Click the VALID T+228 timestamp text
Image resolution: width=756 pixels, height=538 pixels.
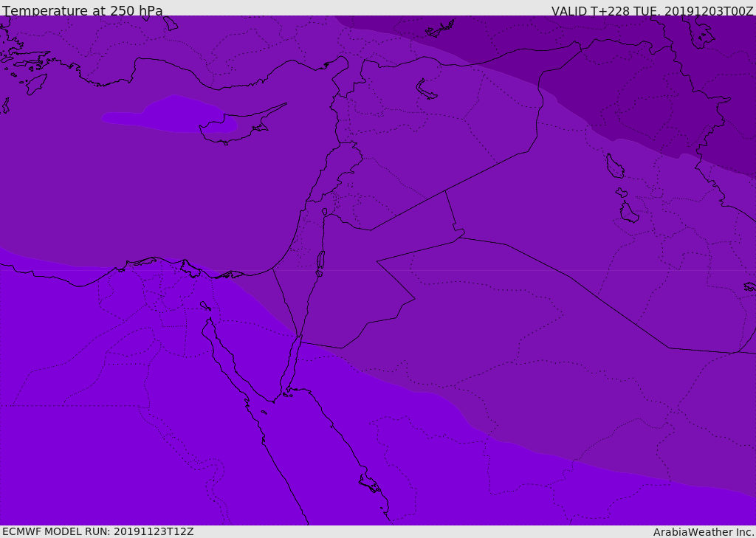click(x=653, y=11)
